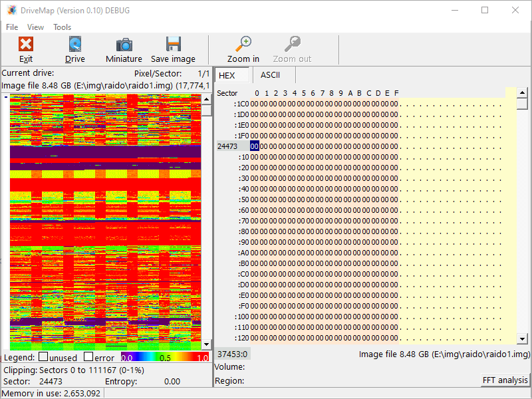Click the DriveMap title bar app icon
Viewport: 532px width, 399px height.
(11, 10)
